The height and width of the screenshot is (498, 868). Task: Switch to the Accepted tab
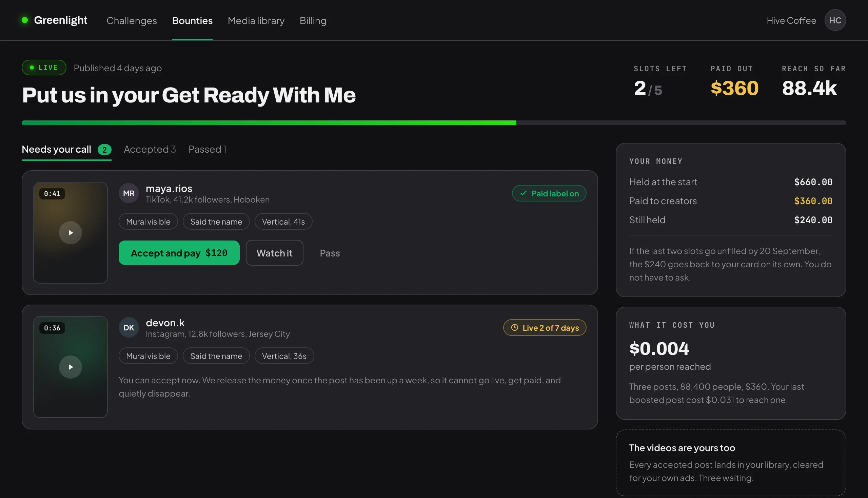[150, 149]
